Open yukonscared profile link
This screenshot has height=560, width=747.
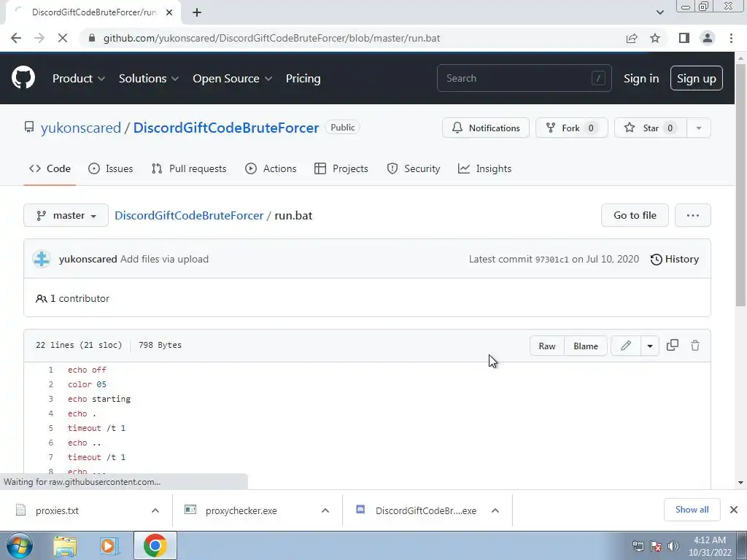pyautogui.click(x=80, y=128)
